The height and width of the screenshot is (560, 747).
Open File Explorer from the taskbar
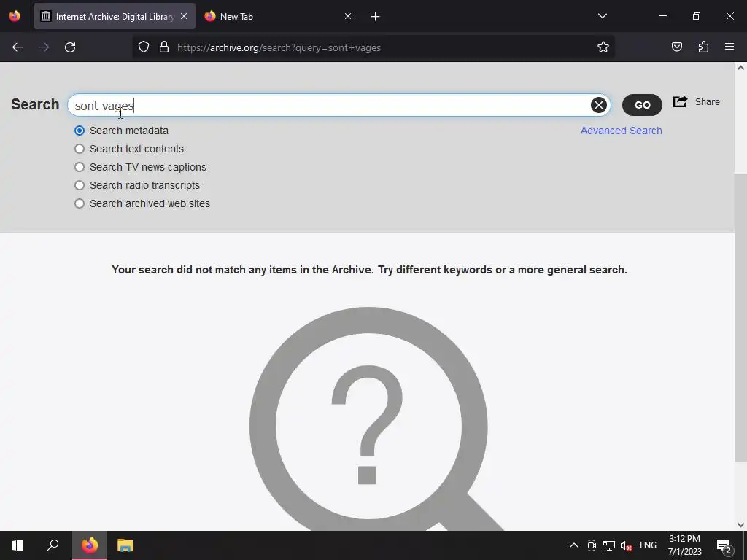point(125,545)
